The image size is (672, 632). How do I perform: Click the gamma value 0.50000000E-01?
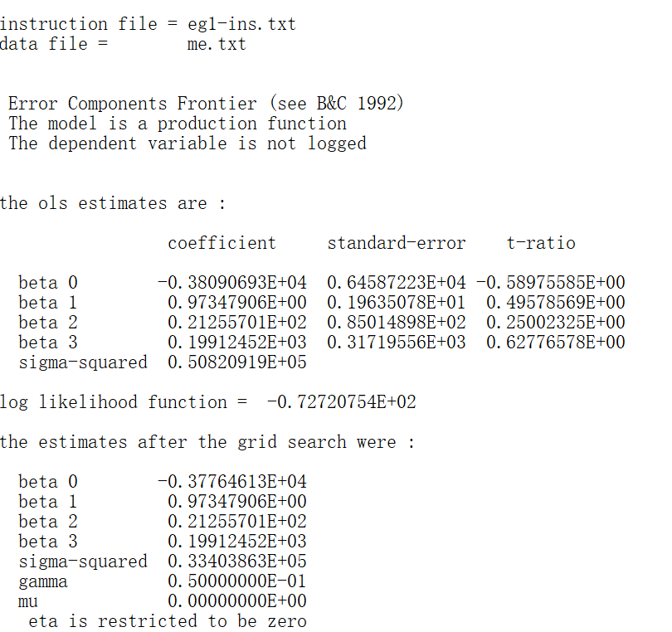(x=236, y=581)
